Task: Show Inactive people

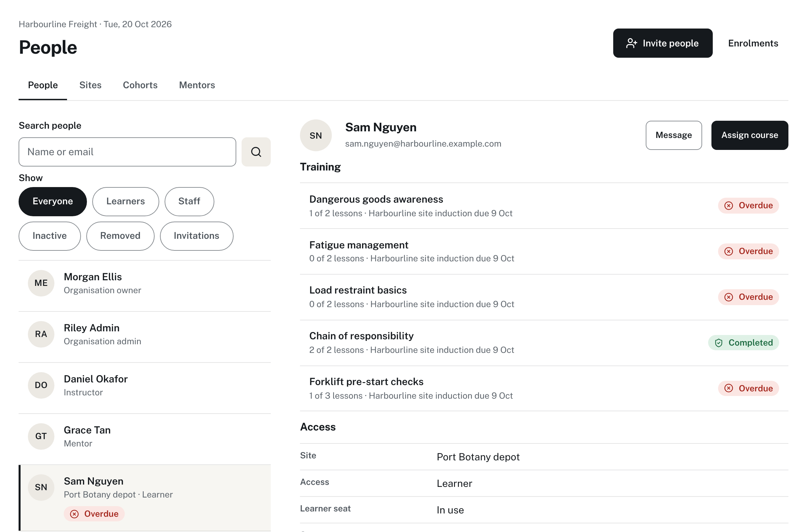Action: click(x=49, y=236)
